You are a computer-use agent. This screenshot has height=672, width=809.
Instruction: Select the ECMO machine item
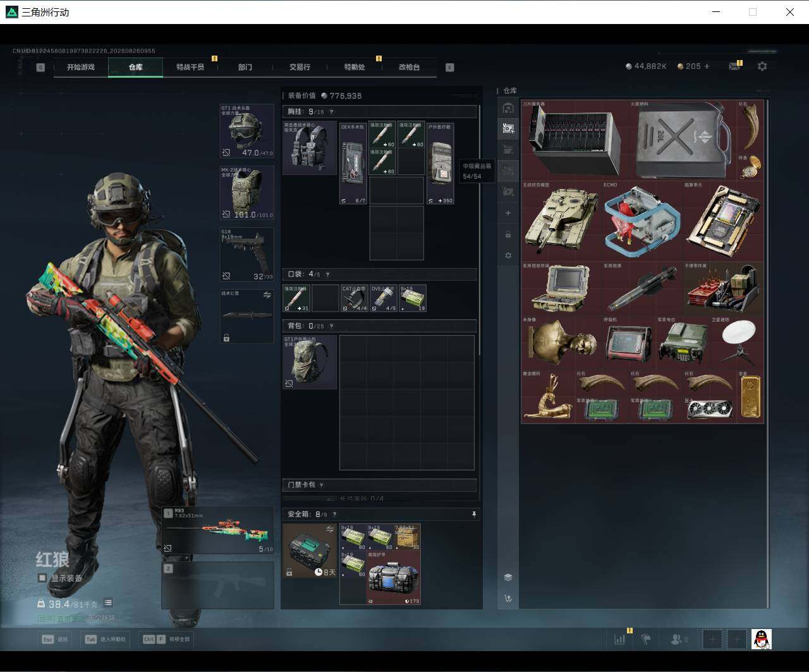pos(642,221)
